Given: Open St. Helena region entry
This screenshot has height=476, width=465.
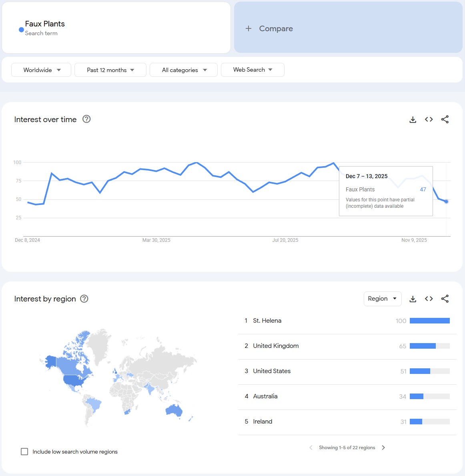Looking at the screenshot, I should click(267, 321).
